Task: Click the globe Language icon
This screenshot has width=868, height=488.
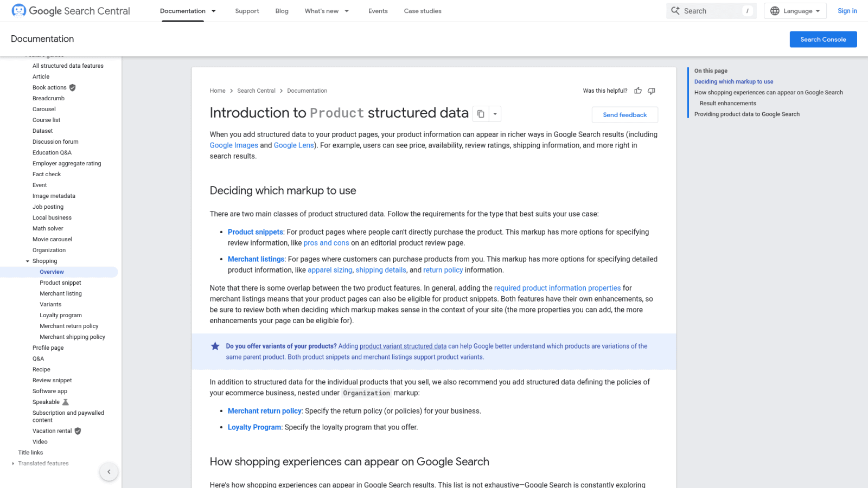Action: coord(775,11)
